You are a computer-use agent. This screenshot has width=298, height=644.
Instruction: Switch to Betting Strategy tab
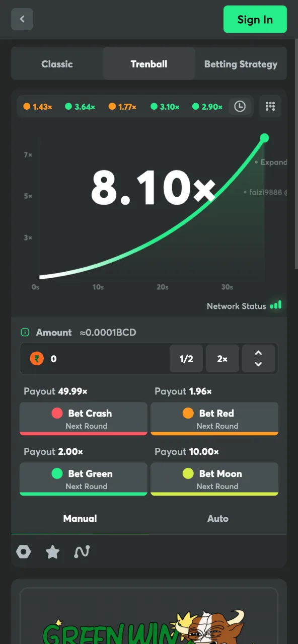pyautogui.click(x=241, y=64)
